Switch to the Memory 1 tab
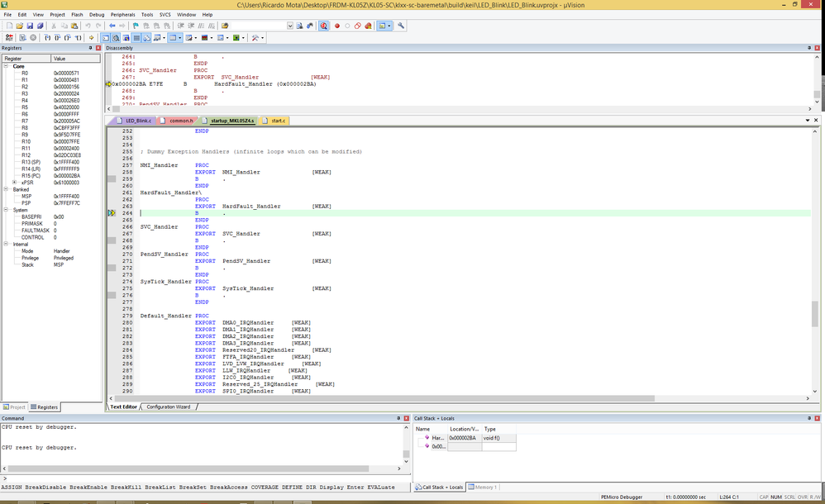 483,487
